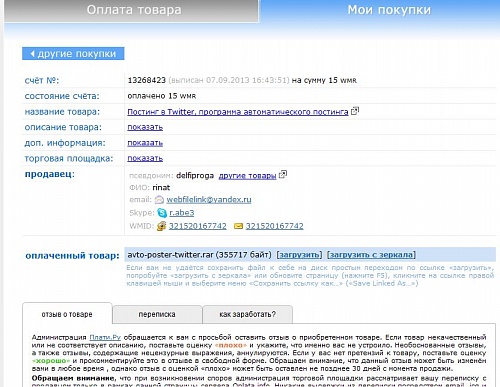Image resolution: width=500 pixels, height=387 pixels.
Task: Click invoice number 13268423
Action: (147, 80)
